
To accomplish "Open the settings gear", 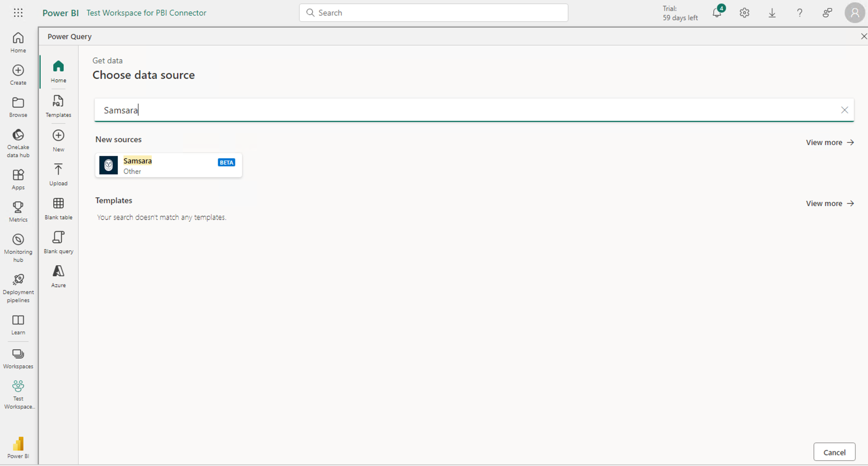I will [x=744, y=13].
